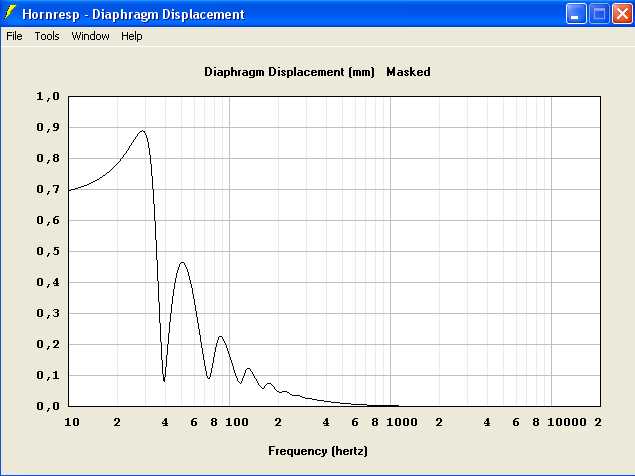Viewport: 635px width, 476px height.
Task: Click the '0,4' y-axis value
Action: tap(48, 282)
